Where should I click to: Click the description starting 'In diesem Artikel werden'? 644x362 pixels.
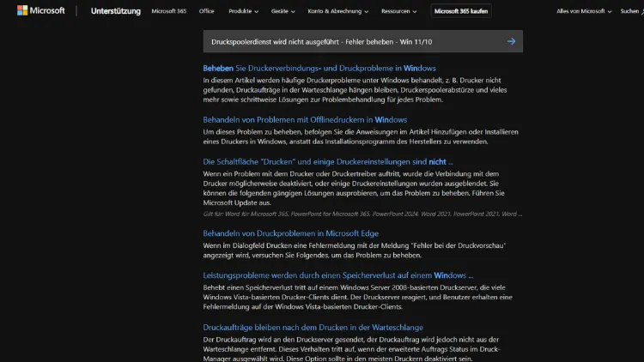coord(355,90)
